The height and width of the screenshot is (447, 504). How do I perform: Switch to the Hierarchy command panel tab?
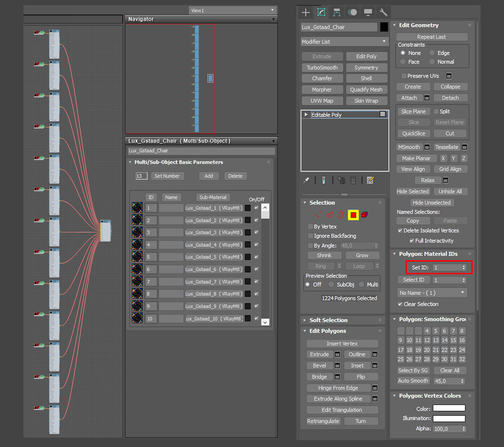coord(337,13)
